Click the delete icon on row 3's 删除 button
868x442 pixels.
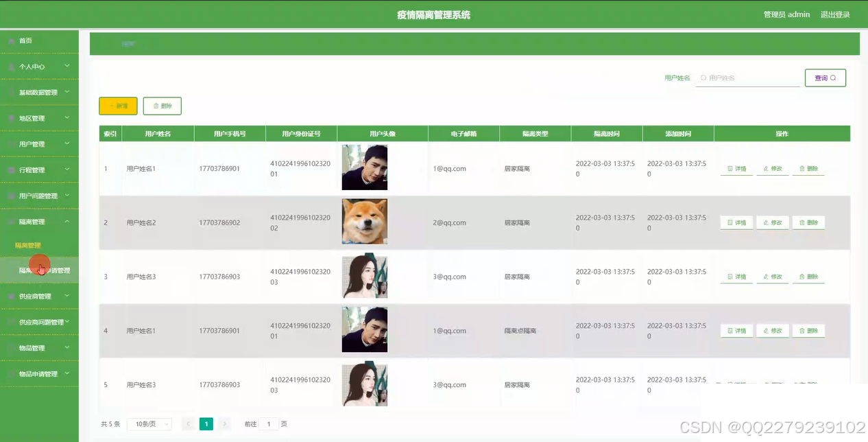click(x=801, y=276)
